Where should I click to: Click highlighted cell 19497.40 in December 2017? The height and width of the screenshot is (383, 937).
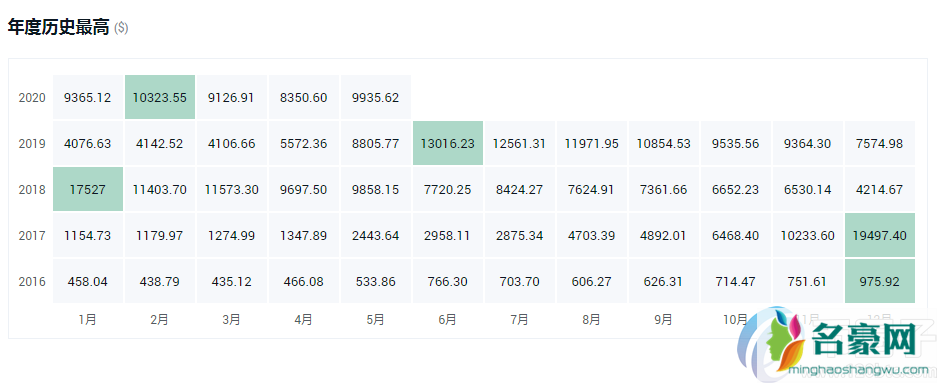(x=880, y=235)
